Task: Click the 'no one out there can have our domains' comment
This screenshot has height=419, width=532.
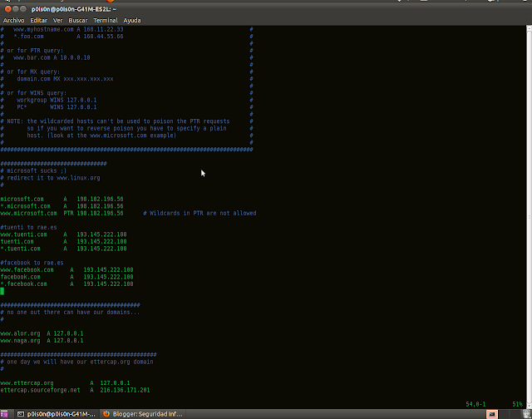Action: coord(70,312)
